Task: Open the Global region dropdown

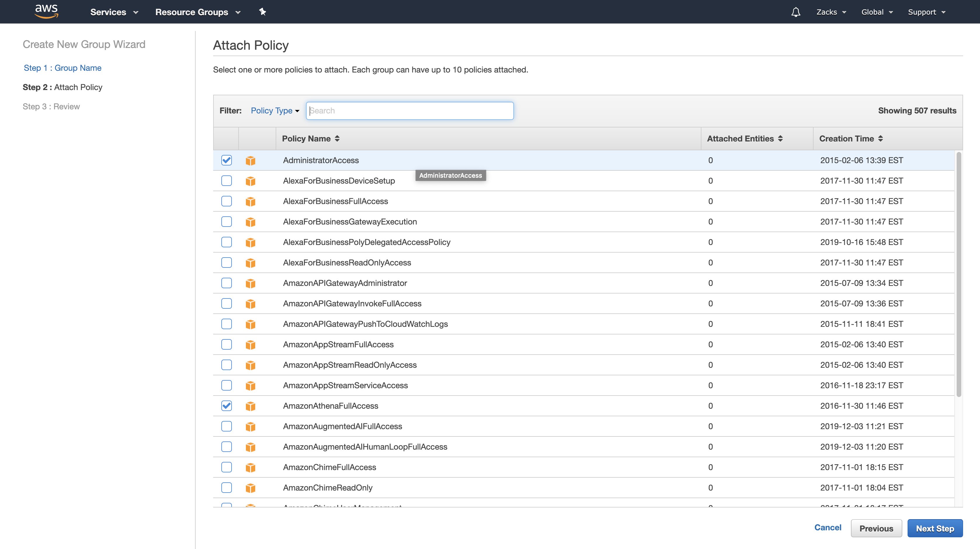Action: (877, 12)
